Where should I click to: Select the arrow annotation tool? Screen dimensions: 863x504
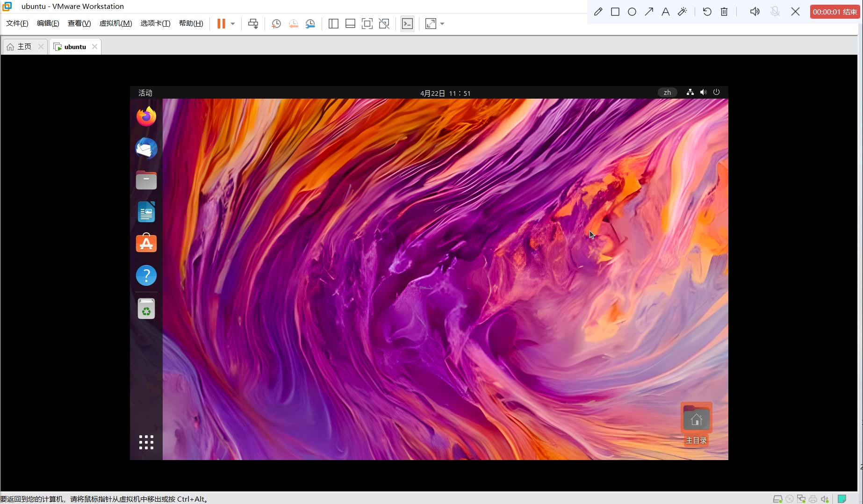[x=649, y=12]
